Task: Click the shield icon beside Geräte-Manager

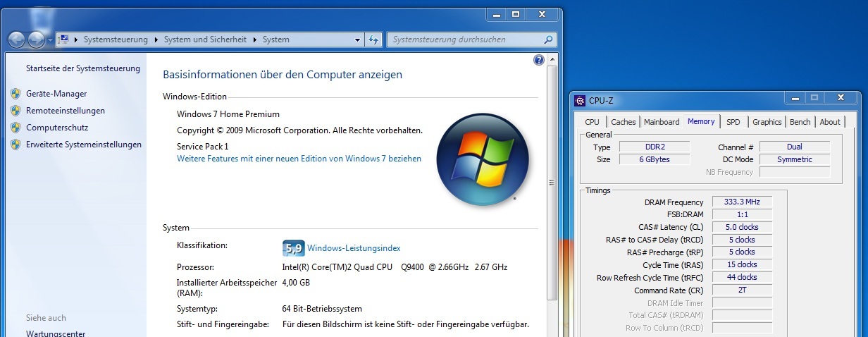Action: coord(15,93)
